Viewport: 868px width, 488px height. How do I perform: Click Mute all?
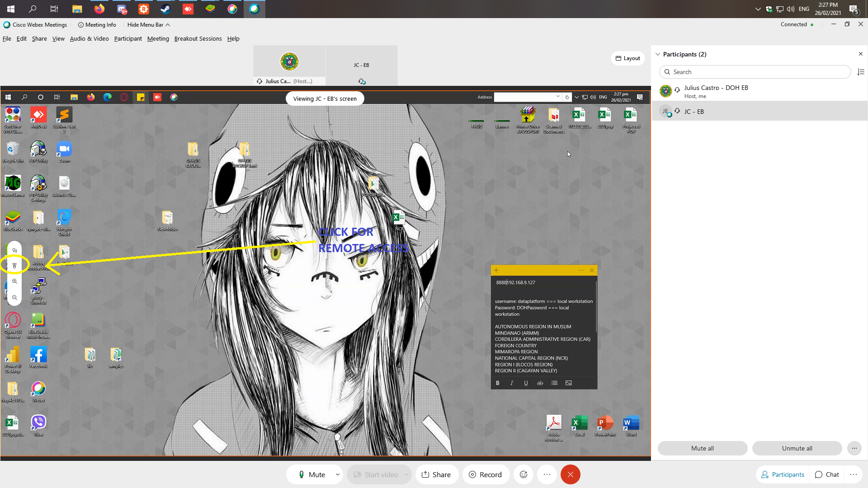(703, 448)
